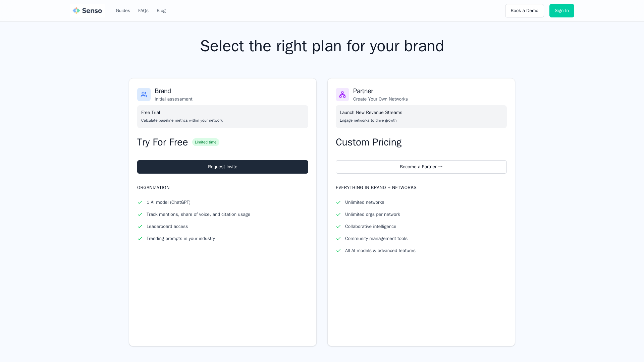Select the Free Trial info box

pos(222,116)
